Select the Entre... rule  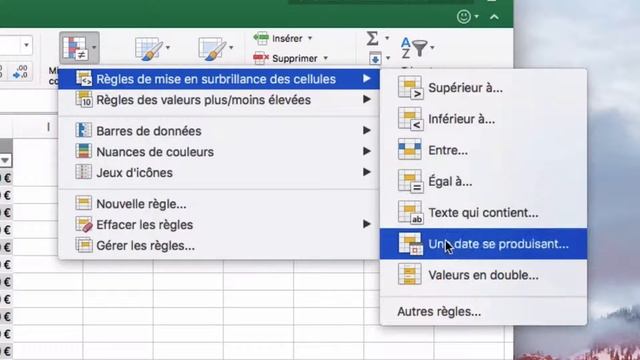click(x=483, y=150)
